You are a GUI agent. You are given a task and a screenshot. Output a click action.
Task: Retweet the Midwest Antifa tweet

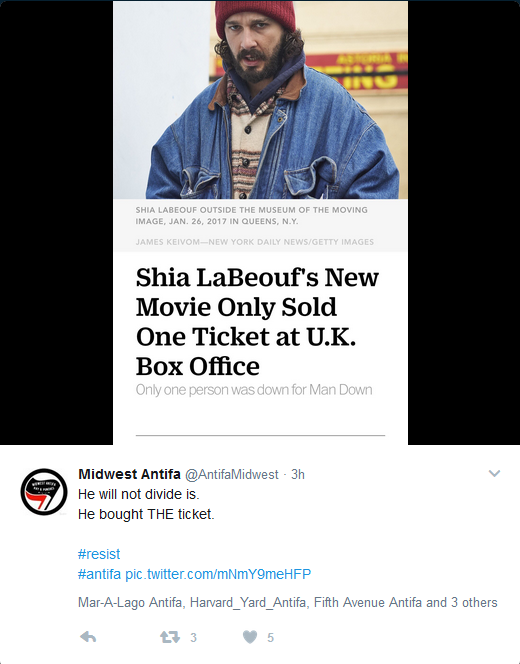(170, 637)
